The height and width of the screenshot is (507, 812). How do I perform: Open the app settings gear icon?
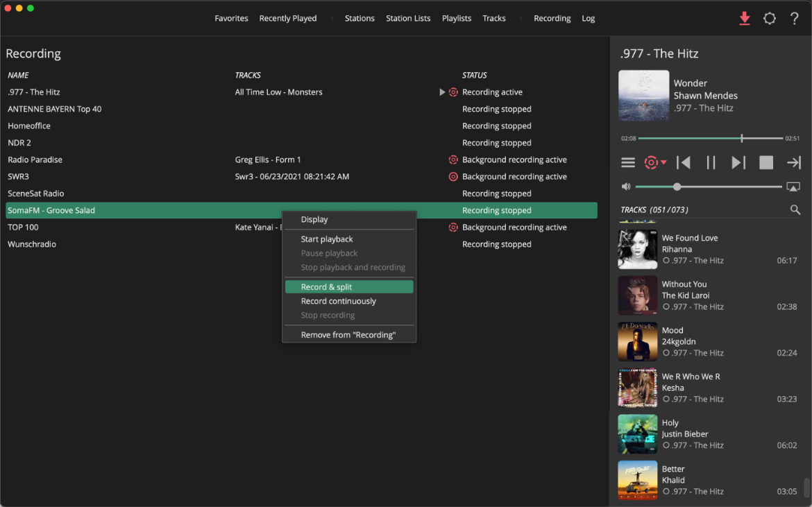pos(769,18)
